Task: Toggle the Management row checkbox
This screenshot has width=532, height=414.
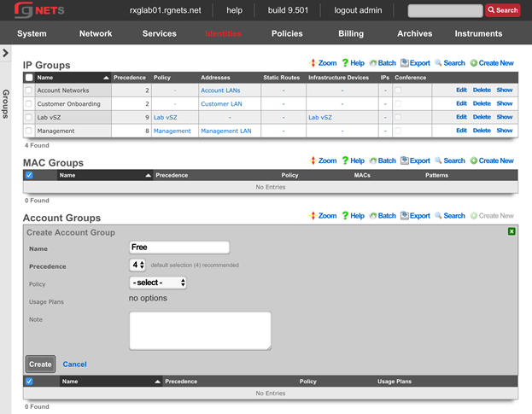Action: [x=29, y=131]
